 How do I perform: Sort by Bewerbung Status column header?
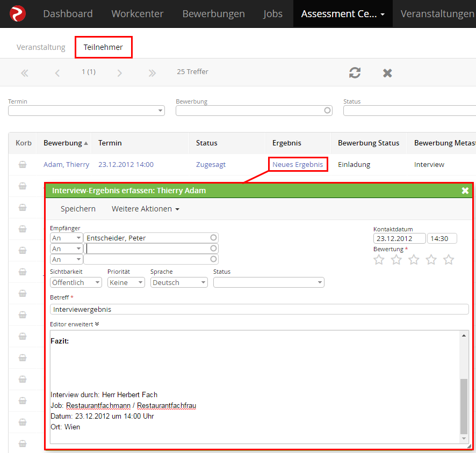(369, 143)
